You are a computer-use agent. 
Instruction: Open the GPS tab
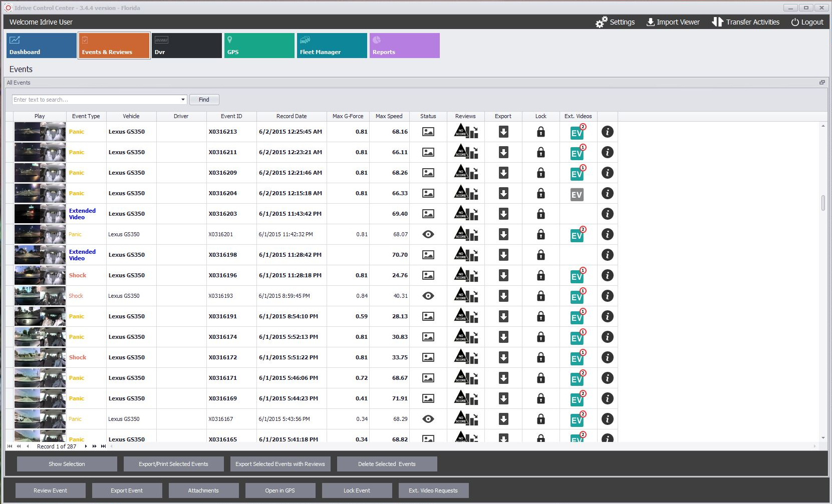tap(259, 46)
